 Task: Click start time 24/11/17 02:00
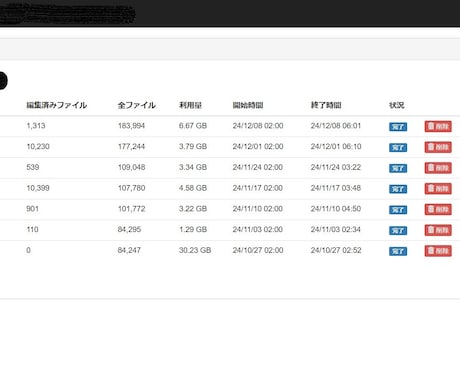pyautogui.click(x=258, y=188)
